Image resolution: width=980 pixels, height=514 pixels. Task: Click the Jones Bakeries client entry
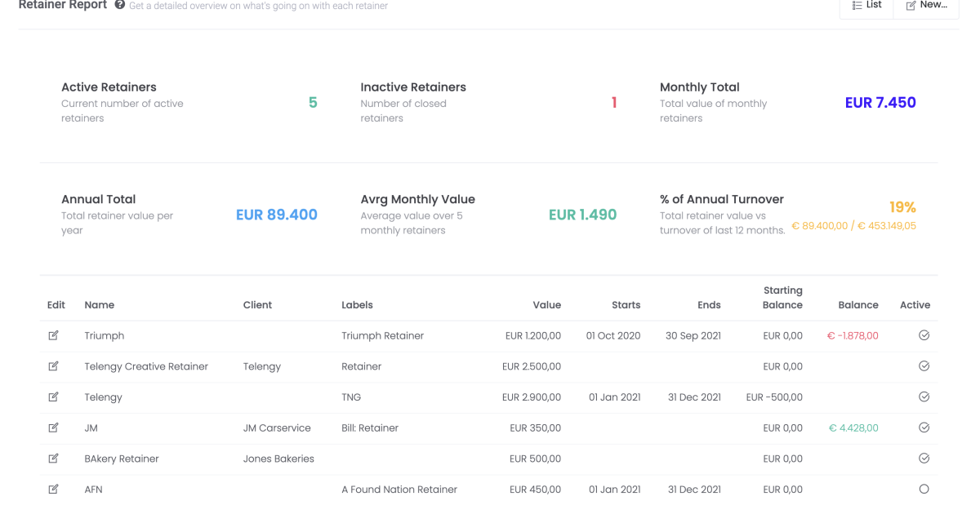point(278,459)
